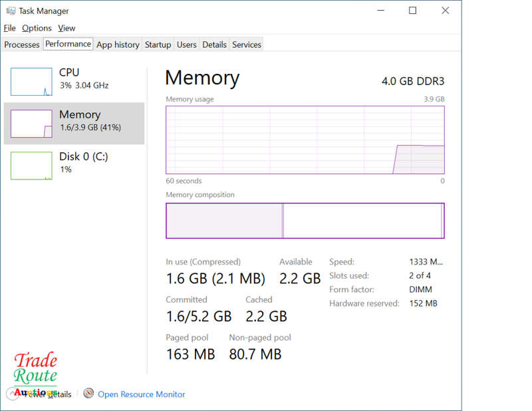Click the Resource Monitor icon

(88, 393)
